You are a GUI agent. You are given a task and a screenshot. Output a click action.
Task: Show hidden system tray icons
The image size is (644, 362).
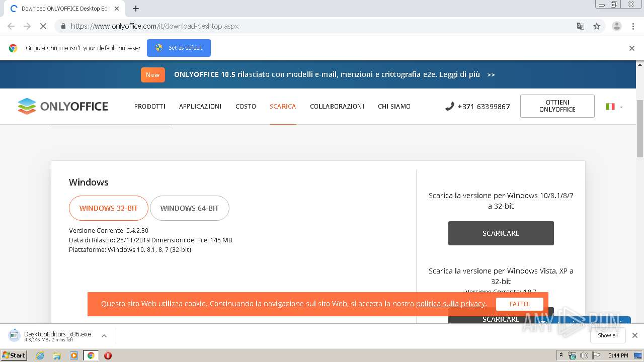point(561,355)
